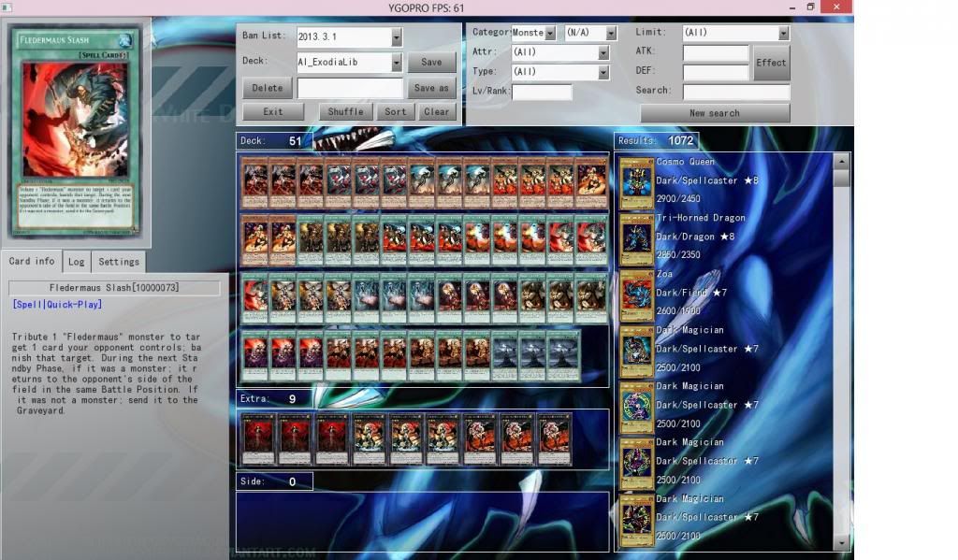Open the Attr dropdown
Screen dimensions: 958x560
[x=560, y=52]
